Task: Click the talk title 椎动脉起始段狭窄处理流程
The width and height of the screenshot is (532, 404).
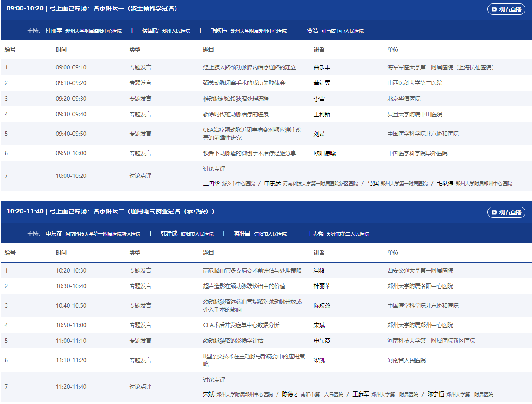Action: tap(236, 99)
